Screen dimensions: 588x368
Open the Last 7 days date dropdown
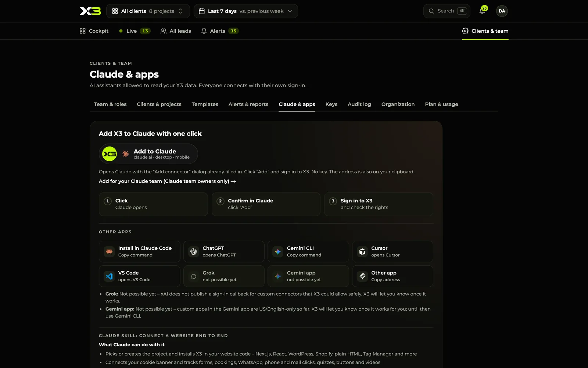[246, 11]
